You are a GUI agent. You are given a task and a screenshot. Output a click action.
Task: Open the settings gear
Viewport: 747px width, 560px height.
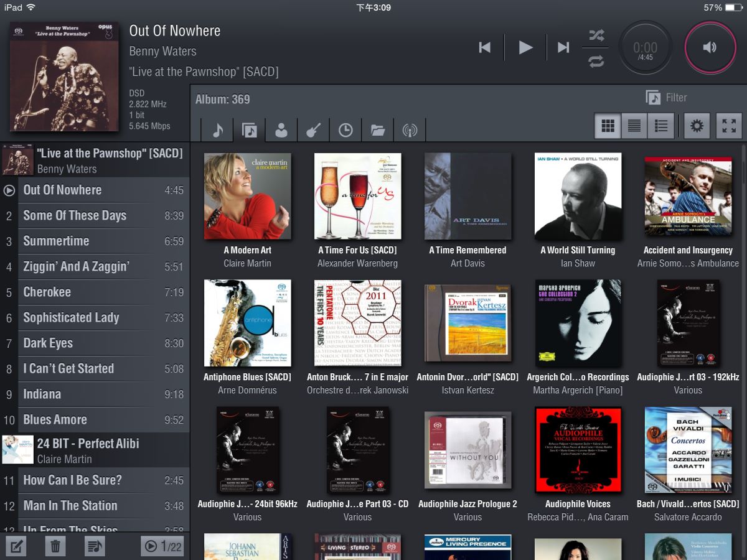point(697,126)
